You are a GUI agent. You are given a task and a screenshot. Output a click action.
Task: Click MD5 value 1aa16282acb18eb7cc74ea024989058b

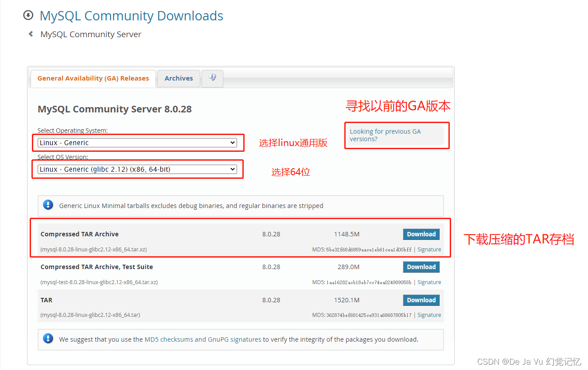(x=369, y=282)
